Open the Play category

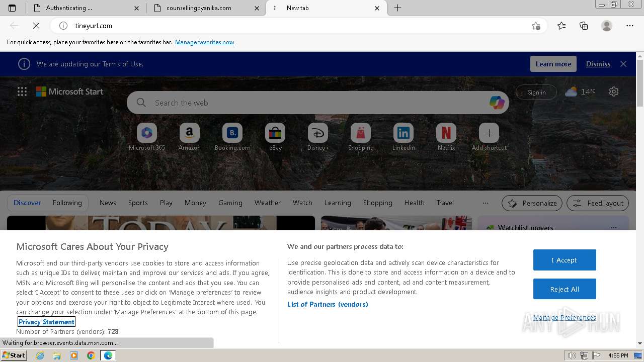pyautogui.click(x=166, y=203)
